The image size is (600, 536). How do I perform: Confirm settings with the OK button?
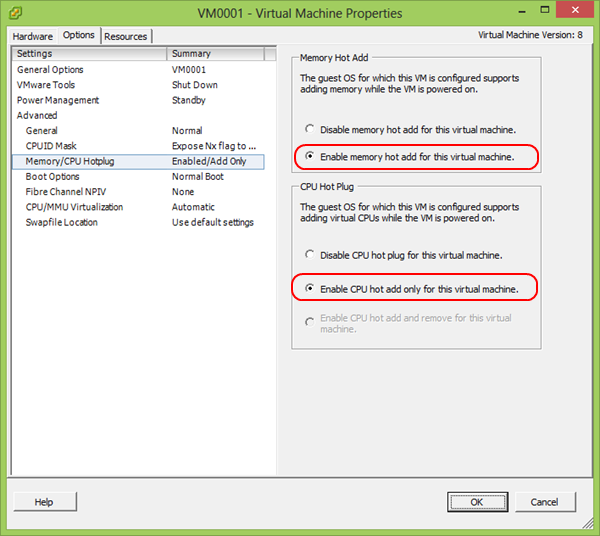tap(476, 502)
